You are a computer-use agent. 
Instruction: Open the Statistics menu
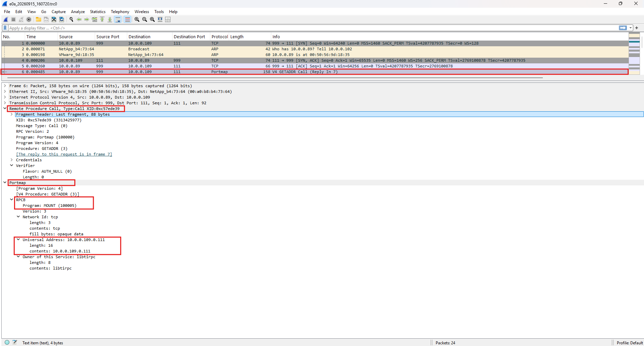click(x=97, y=12)
